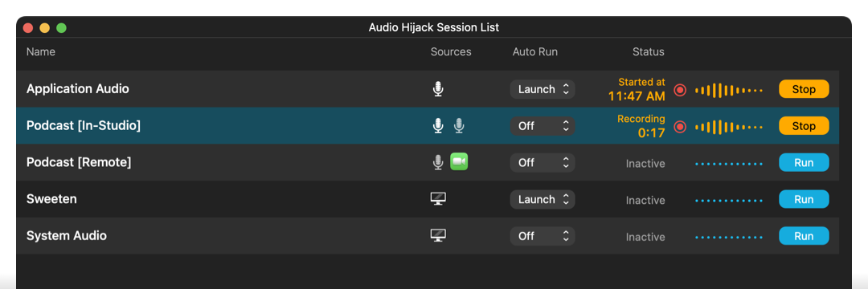This screenshot has height=289, width=868.
Task: Select the System Audio session row name
Action: point(67,236)
